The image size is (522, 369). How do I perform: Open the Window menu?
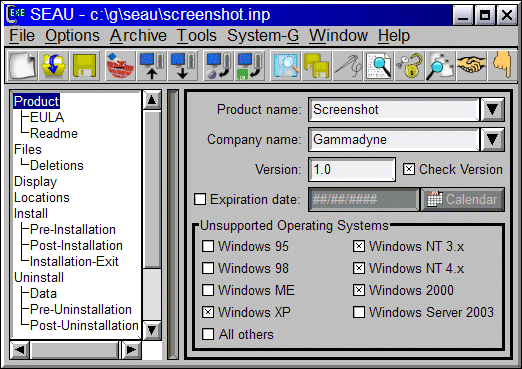coord(338,35)
